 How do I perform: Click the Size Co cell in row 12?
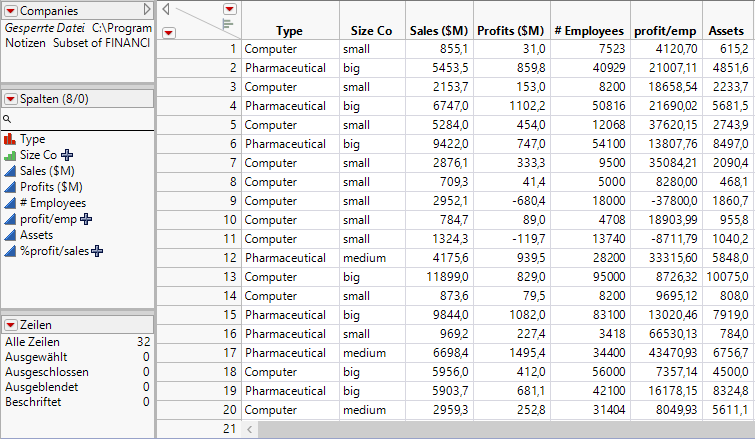point(372,258)
